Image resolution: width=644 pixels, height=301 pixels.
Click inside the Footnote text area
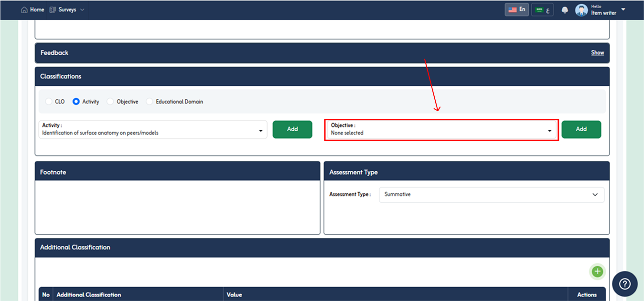coord(177,207)
